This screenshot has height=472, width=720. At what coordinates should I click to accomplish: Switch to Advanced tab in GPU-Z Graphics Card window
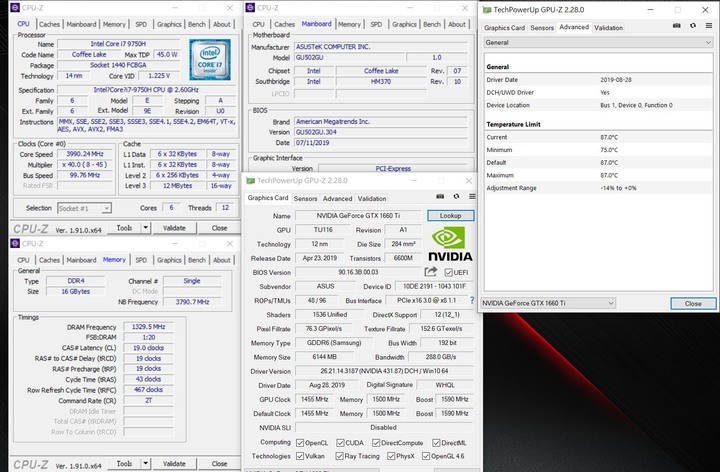pos(337,198)
